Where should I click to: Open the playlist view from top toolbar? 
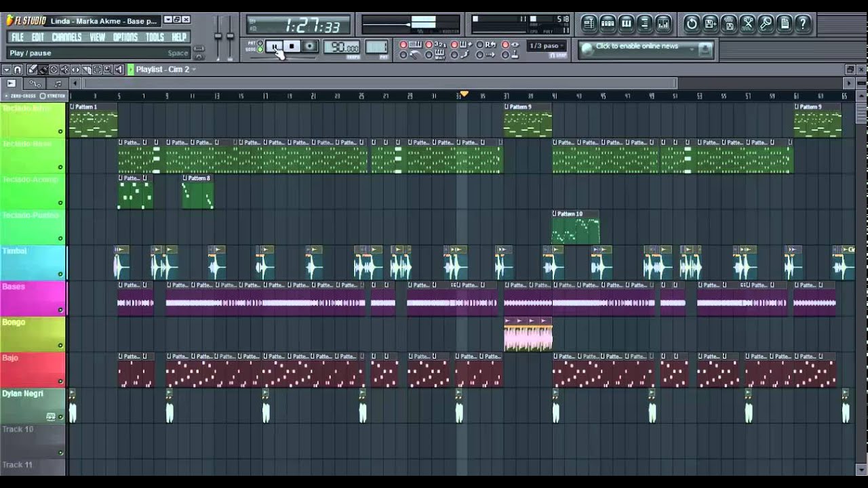pos(589,24)
